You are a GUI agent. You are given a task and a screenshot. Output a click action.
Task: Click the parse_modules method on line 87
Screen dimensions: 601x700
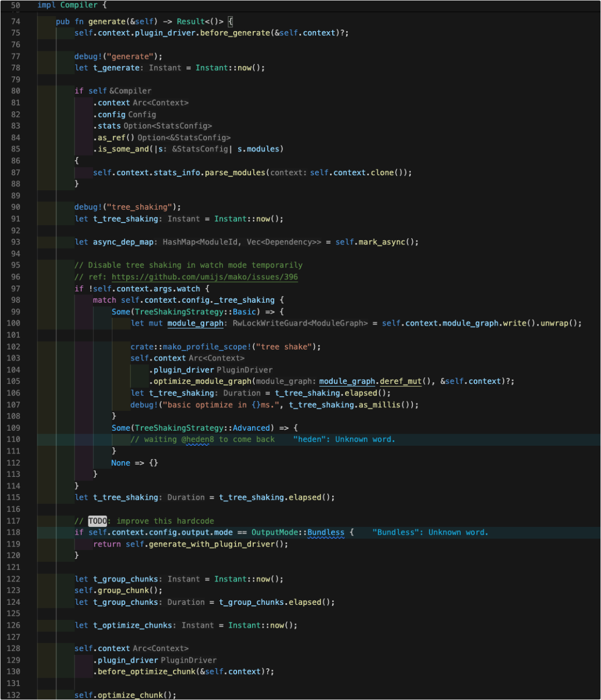pyautogui.click(x=235, y=172)
